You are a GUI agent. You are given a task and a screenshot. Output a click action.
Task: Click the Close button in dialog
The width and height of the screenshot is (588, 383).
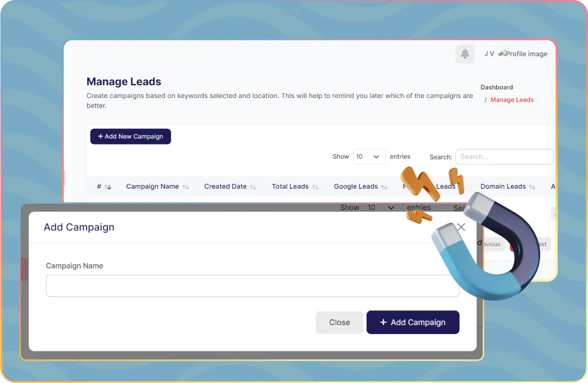click(339, 322)
